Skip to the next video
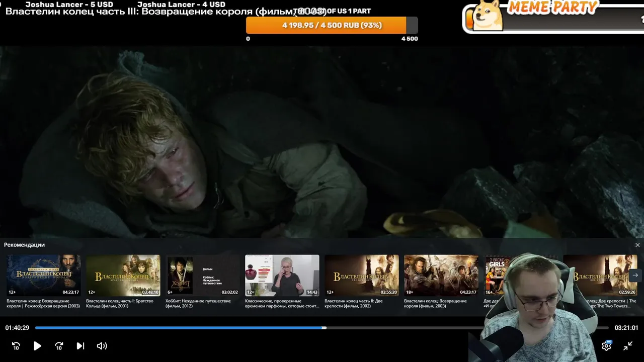 coord(80,346)
